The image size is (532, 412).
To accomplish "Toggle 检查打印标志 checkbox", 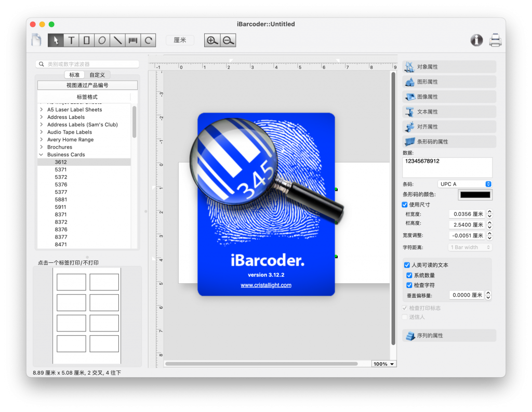I will 404,308.
